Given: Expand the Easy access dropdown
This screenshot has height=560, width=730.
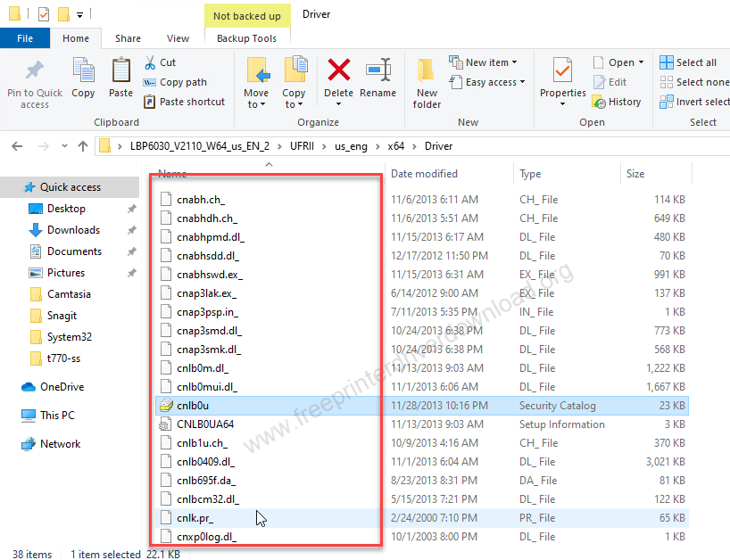Looking at the screenshot, I should coord(522,82).
